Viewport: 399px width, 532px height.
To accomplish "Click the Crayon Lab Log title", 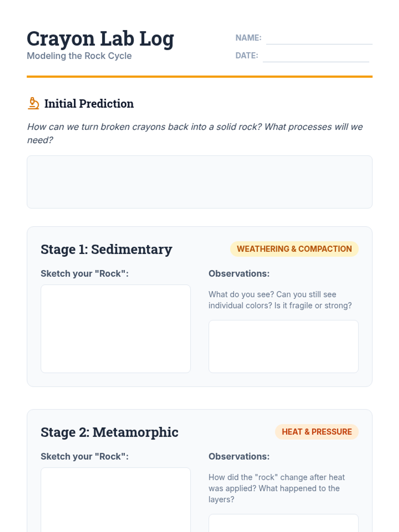I will (x=100, y=39).
